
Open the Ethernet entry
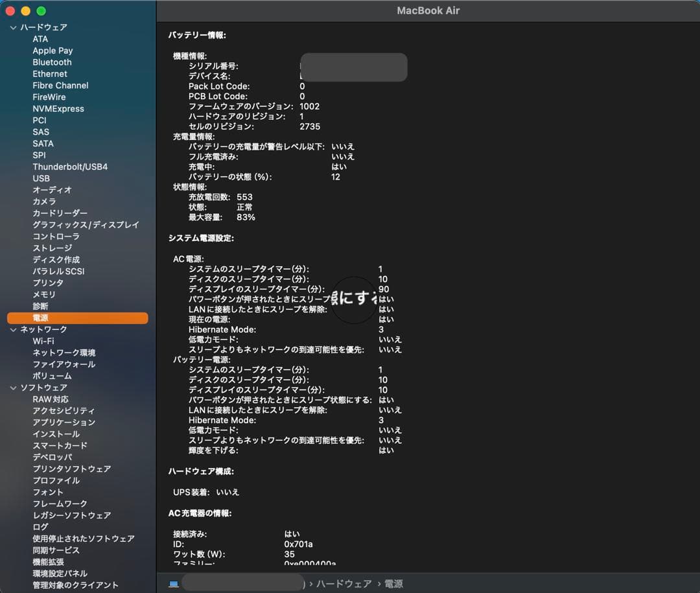pyautogui.click(x=50, y=74)
